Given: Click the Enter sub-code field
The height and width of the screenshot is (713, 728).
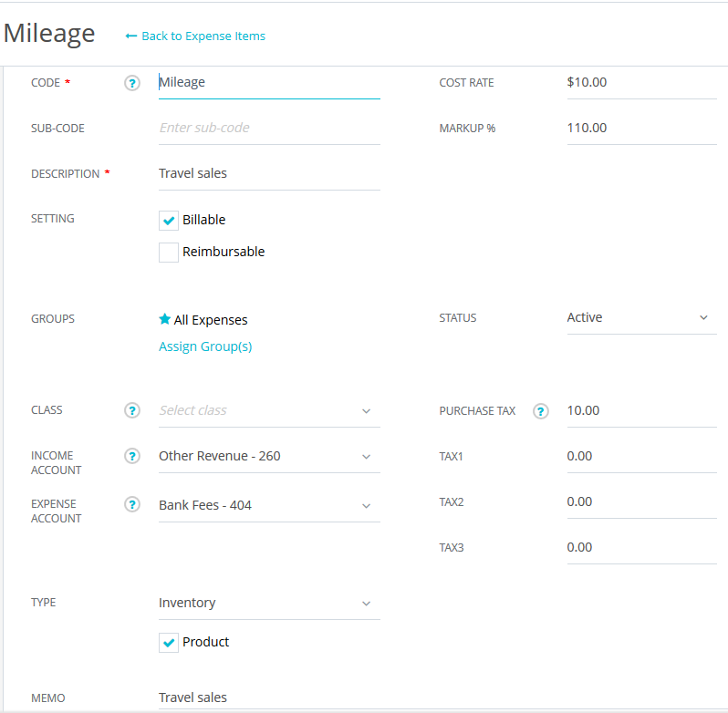Looking at the screenshot, I should (x=269, y=129).
